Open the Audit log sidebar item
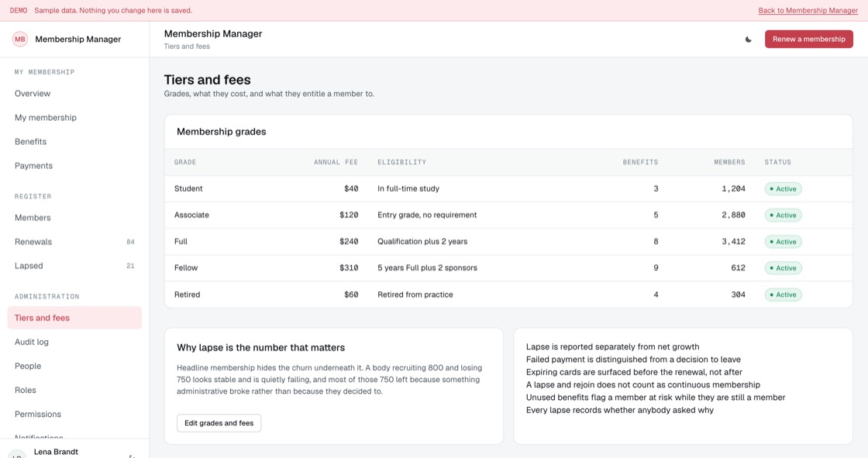 [x=74, y=343]
